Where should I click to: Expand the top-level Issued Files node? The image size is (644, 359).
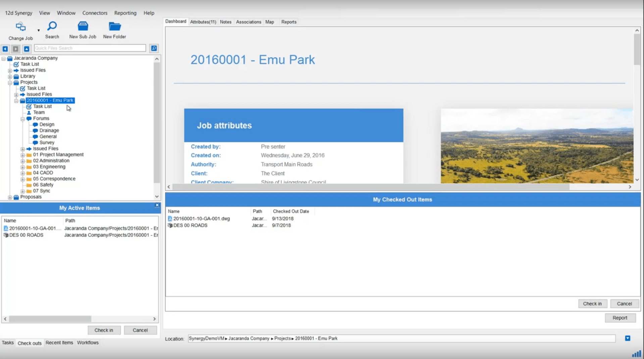10,70
